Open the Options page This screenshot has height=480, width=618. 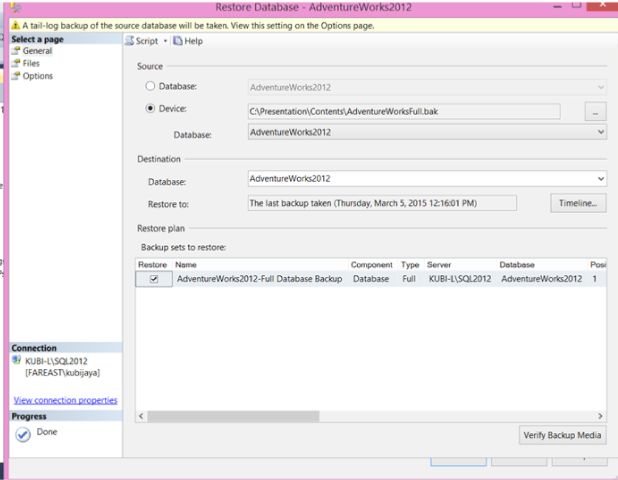[37, 76]
